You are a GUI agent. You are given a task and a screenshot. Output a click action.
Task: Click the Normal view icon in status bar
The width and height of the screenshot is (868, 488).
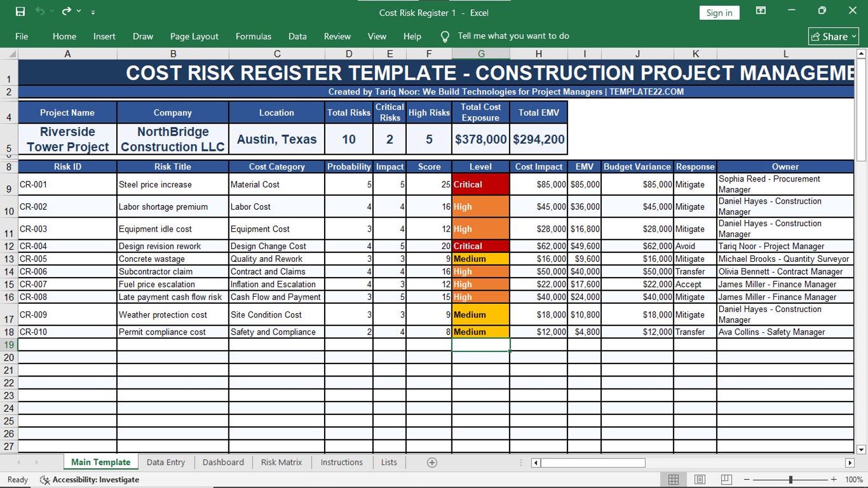click(x=673, y=480)
